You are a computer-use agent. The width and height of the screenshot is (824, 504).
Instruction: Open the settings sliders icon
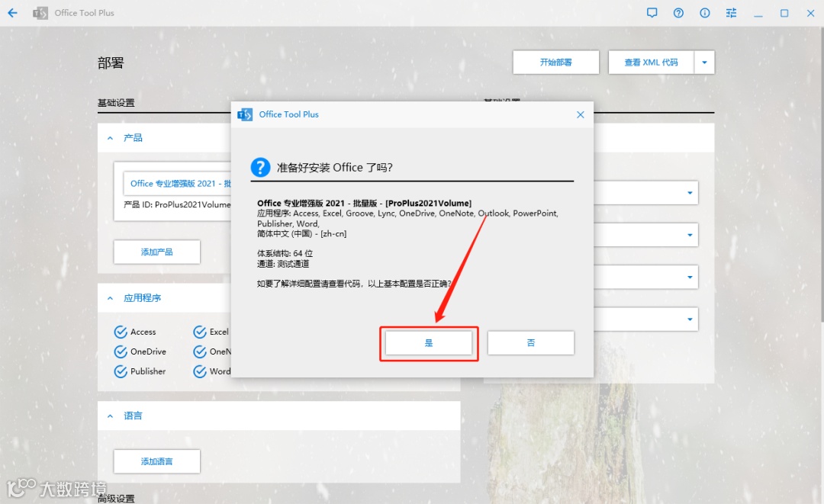pos(731,13)
